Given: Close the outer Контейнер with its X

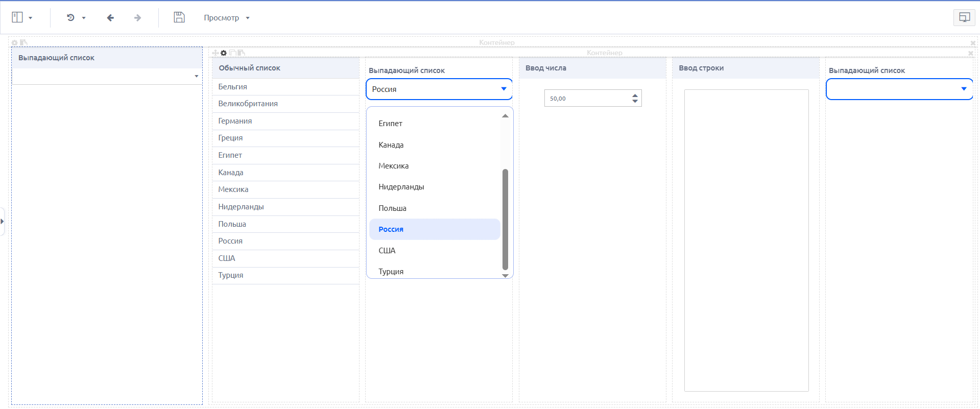Looking at the screenshot, I should tap(973, 43).
